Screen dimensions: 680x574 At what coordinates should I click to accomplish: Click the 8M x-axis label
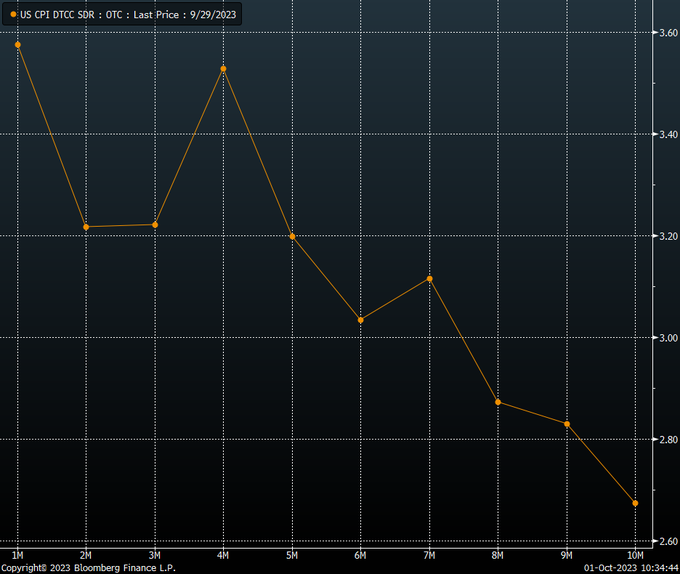(498, 555)
